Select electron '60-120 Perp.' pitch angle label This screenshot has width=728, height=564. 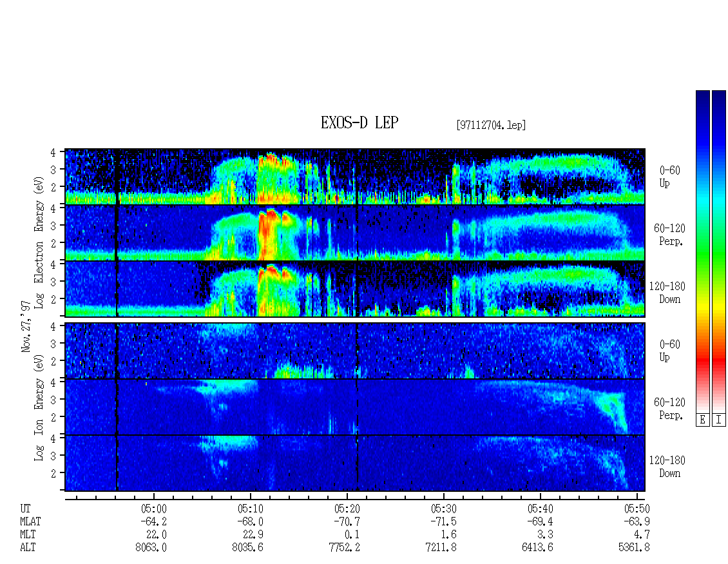click(669, 235)
